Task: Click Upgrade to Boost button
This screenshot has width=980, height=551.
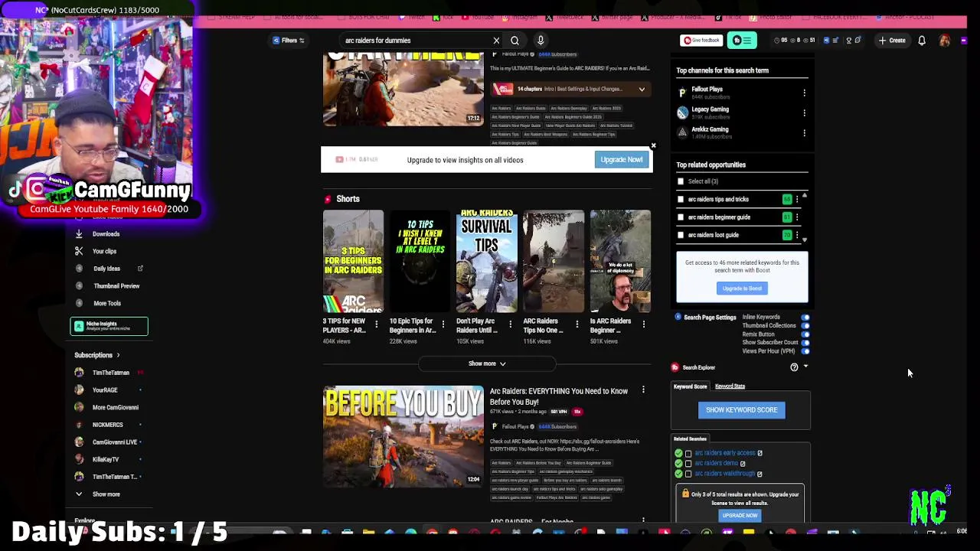Action: [x=742, y=289]
